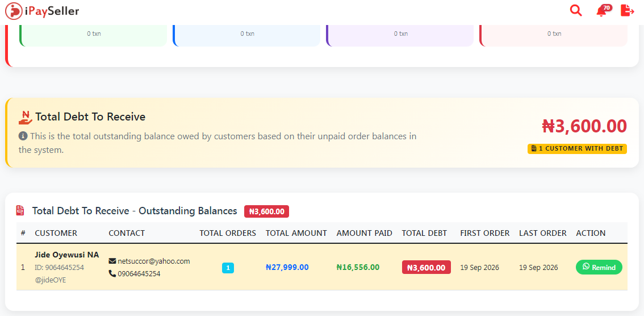644x316 pixels.
Task: Click customer name Jide Oyewusi NA
Action: coord(67,255)
